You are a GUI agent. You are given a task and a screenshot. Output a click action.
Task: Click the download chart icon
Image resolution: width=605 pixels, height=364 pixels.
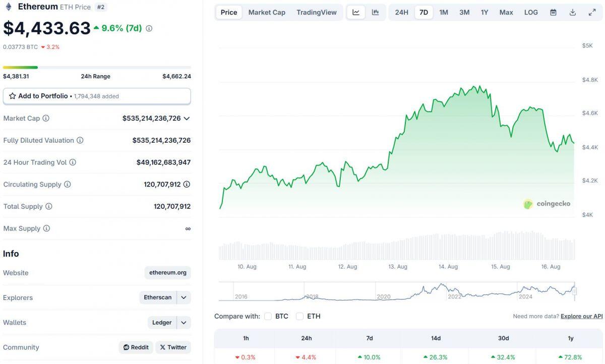coord(572,12)
